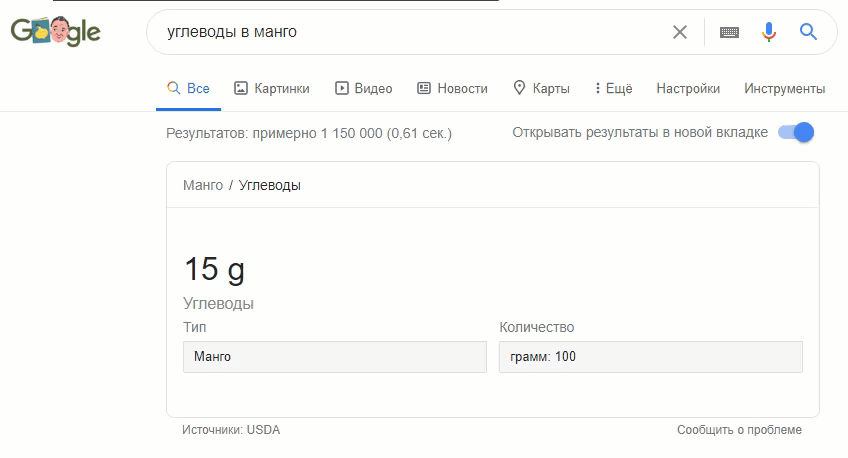This screenshot has height=458, width=848.
Task: Click the Углеводы breadcrumb
Action: click(x=269, y=185)
